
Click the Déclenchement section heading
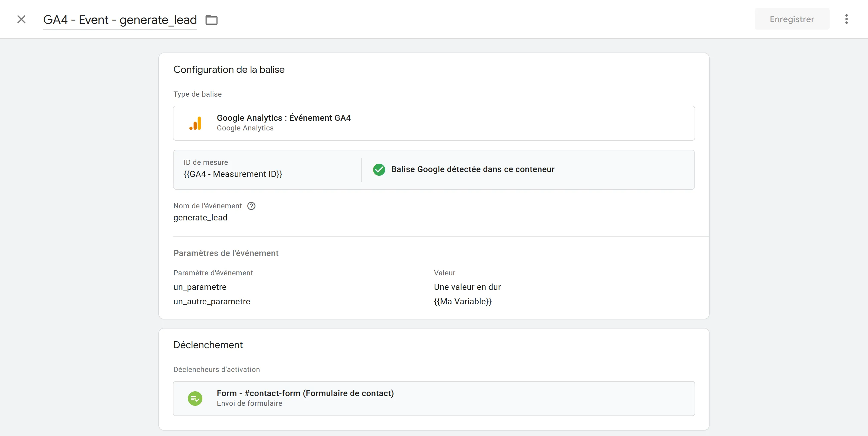pyautogui.click(x=208, y=345)
